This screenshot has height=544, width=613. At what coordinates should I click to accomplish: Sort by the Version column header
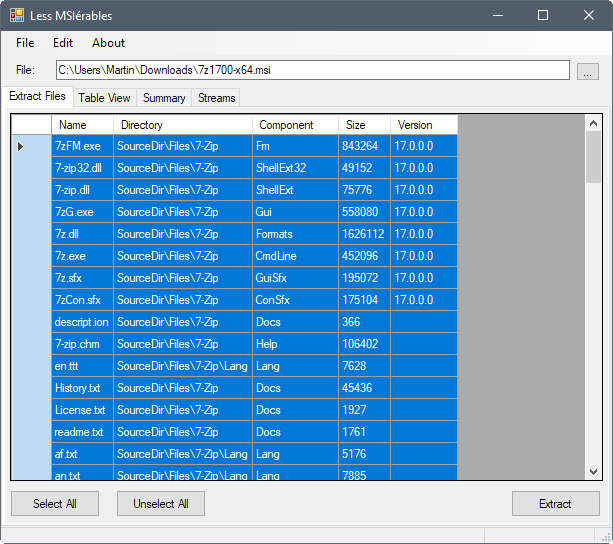[x=424, y=125]
